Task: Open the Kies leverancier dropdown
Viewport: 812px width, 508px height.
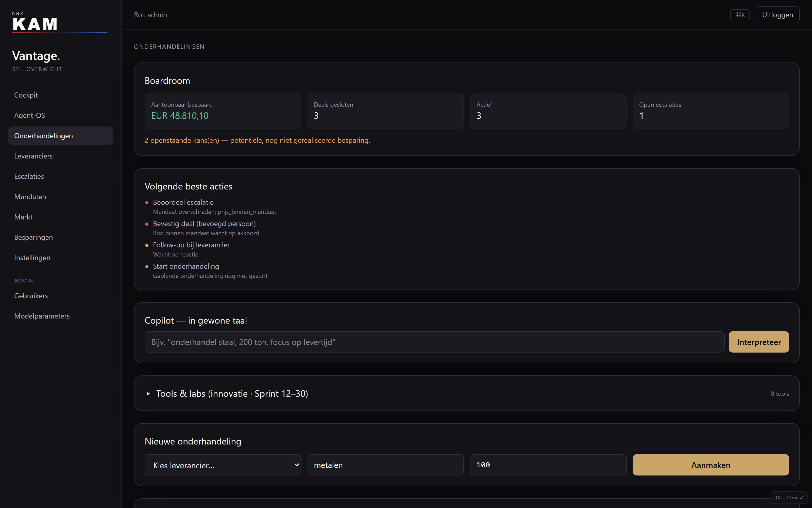Action: pos(223,465)
